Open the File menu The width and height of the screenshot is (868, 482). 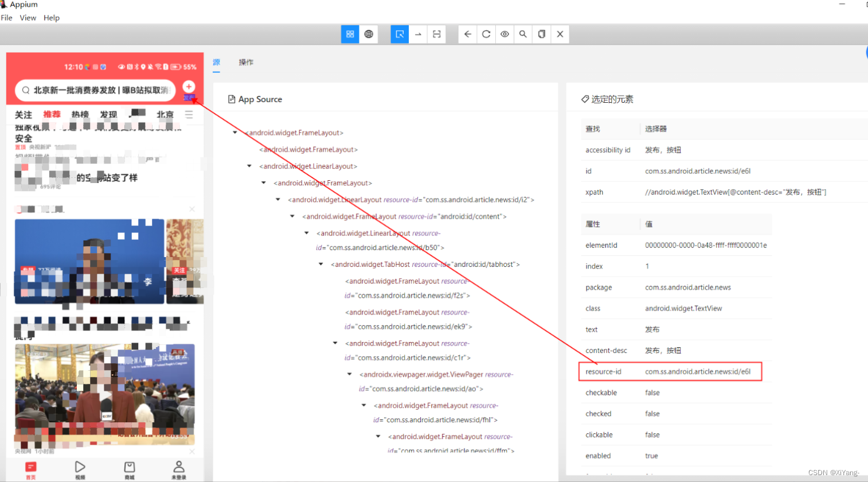[x=7, y=18]
